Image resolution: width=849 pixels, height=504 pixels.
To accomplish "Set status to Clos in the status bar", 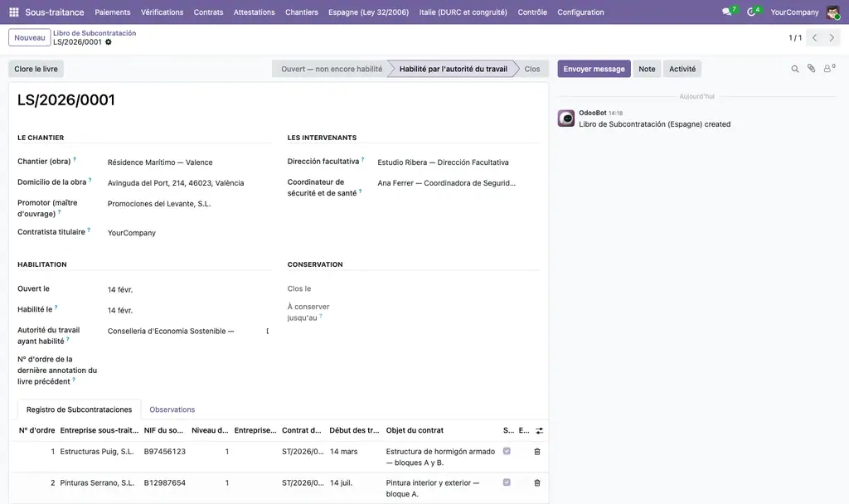I will pyautogui.click(x=531, y=69).
